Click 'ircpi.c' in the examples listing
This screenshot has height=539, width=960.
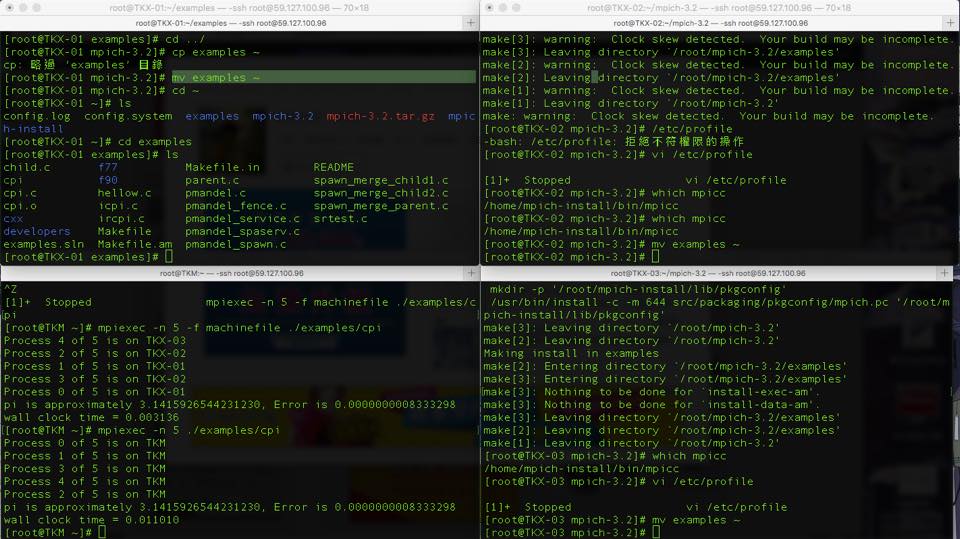121,219
